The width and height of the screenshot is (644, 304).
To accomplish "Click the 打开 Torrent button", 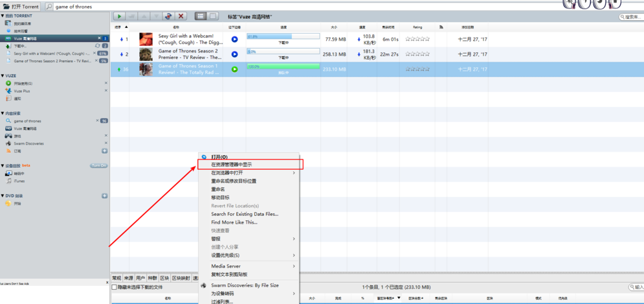I will [x=21, y=6].
